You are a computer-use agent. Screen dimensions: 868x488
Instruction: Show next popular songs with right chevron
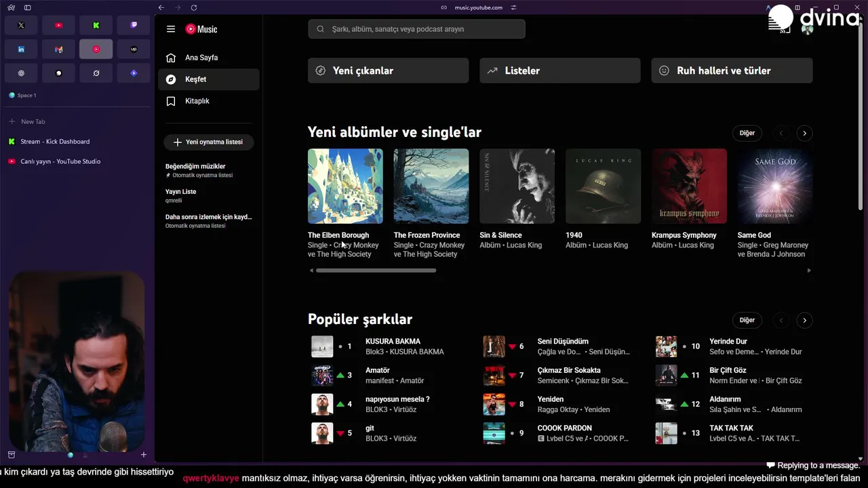(x=804, y=320)
